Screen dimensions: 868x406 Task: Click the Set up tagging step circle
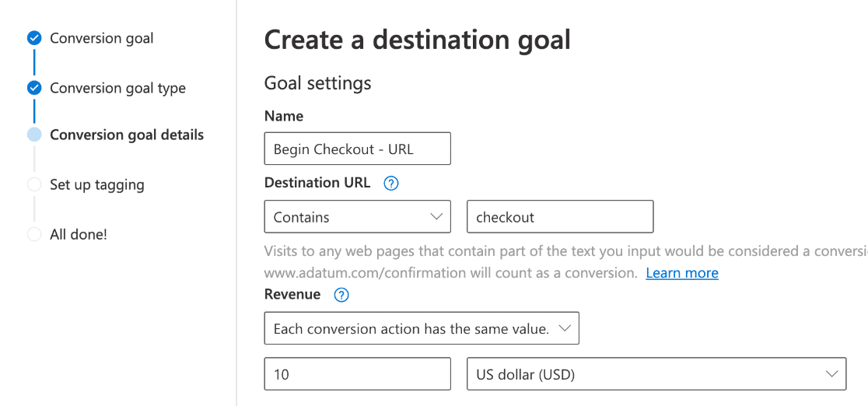tap(34, 184)
